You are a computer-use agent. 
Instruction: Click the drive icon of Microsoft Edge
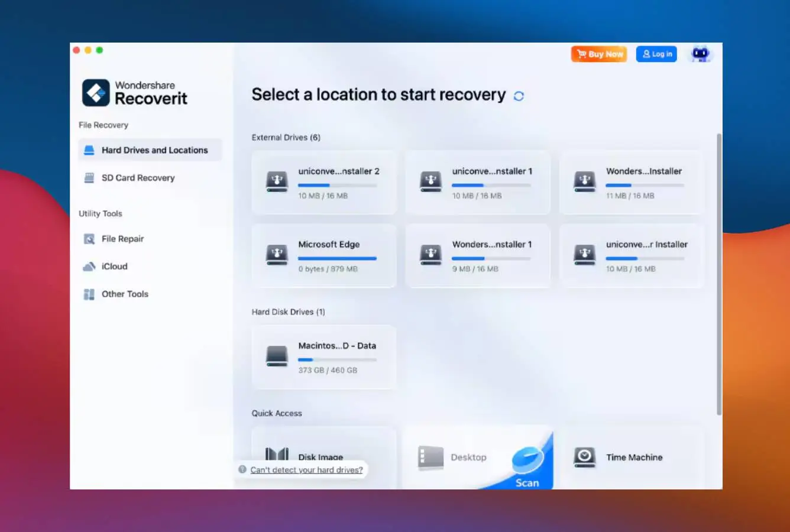click(x=277, y=255)
